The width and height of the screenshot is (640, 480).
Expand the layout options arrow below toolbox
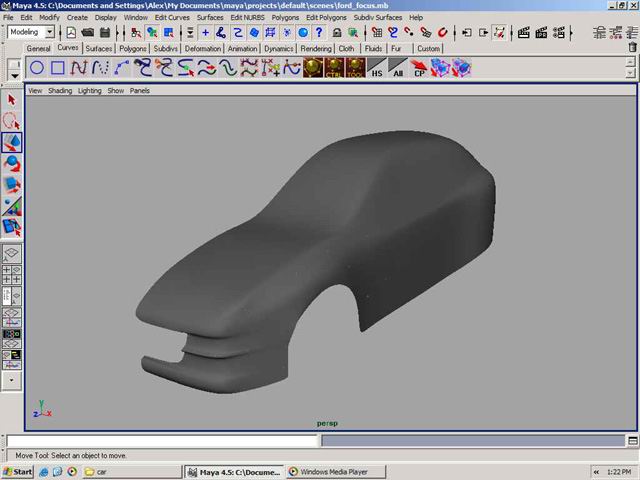(x=12, y=380)
